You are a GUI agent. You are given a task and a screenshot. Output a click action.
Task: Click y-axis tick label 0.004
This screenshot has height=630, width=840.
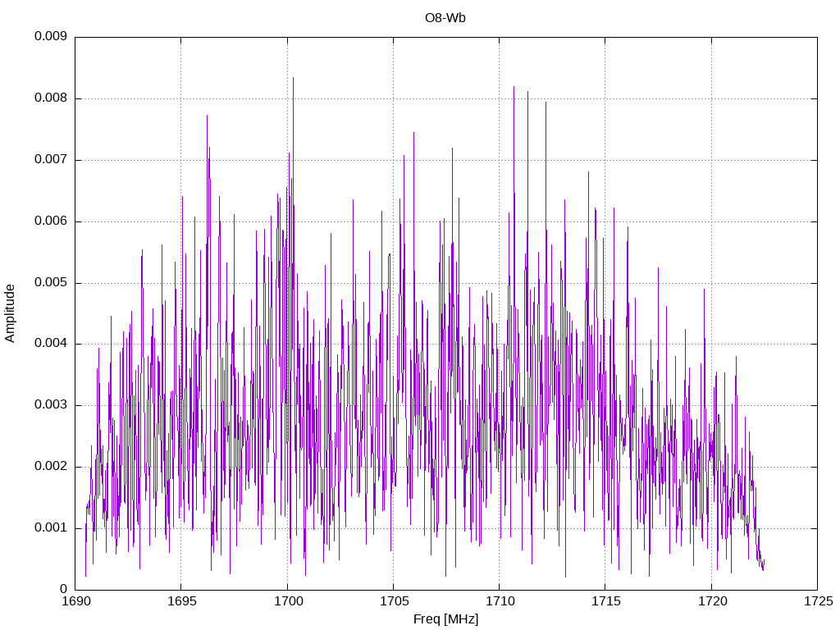coord(51,344)
